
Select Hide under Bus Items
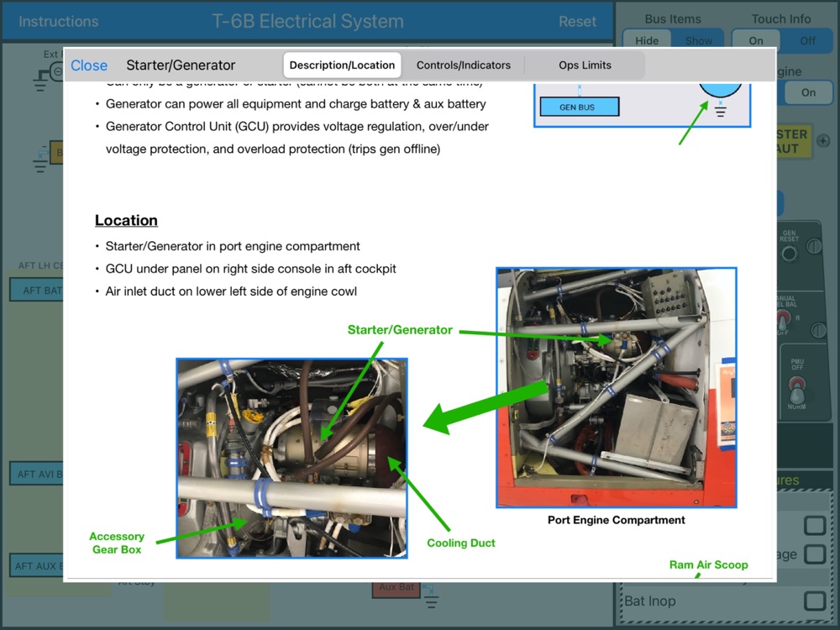647,40
